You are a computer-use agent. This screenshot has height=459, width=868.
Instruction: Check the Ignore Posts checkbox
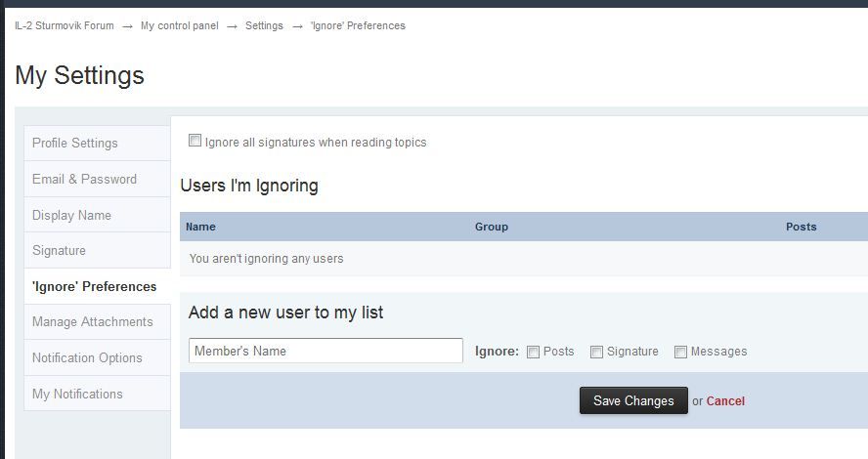coord(534,352)
